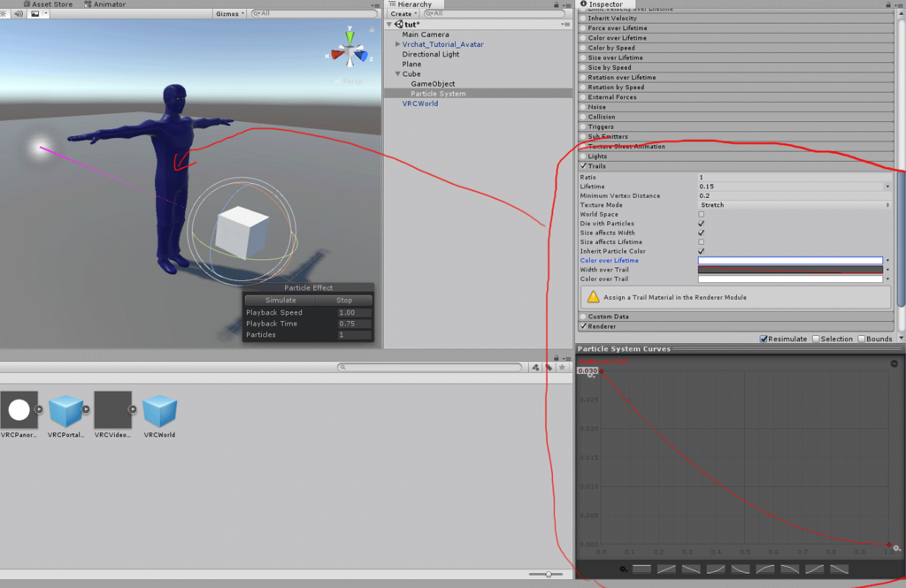Open the Color over Trail gradient swatch
The height and width of the screenshot is (588, 906).
(x=790, y=279)
